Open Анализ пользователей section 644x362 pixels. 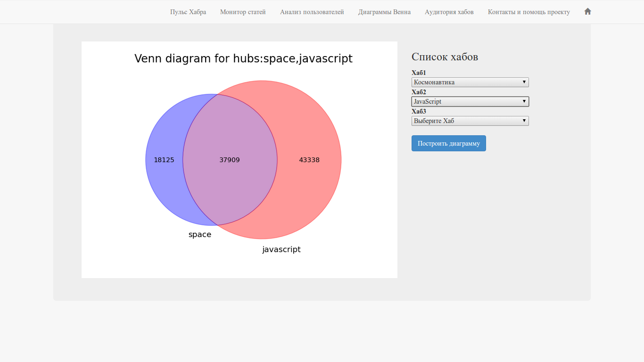tap(312, 12)
